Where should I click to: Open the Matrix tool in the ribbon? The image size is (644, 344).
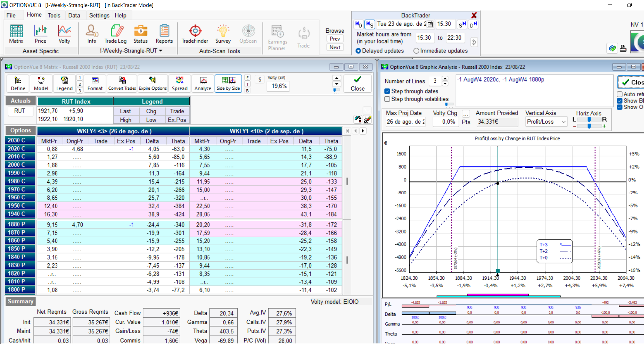click(x=16, y=34)
